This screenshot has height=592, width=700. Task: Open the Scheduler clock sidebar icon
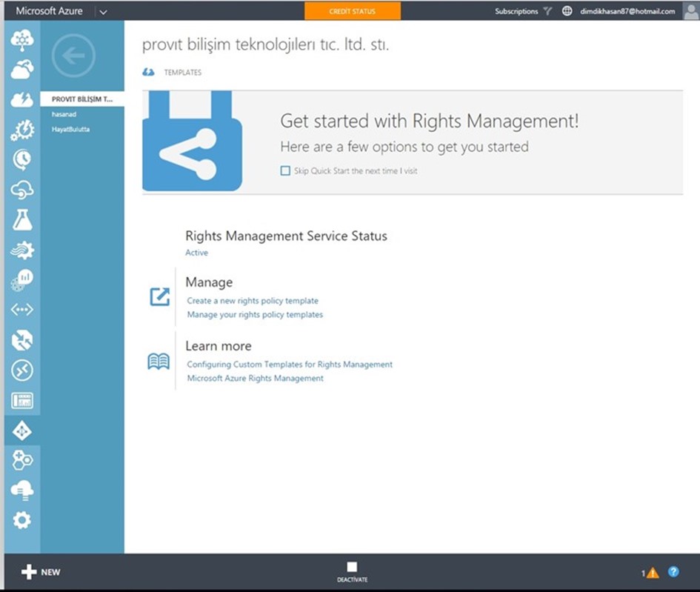point(22,160)
